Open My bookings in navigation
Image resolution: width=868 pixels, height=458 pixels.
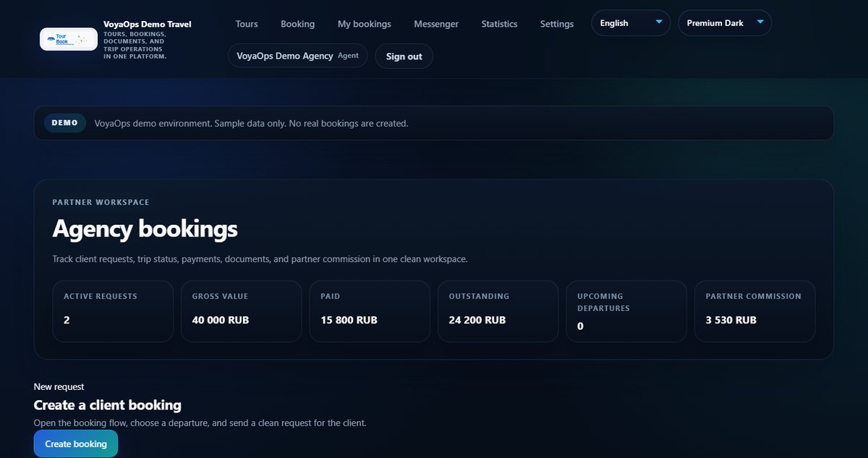pyautogui.click(x=364, y=24)
